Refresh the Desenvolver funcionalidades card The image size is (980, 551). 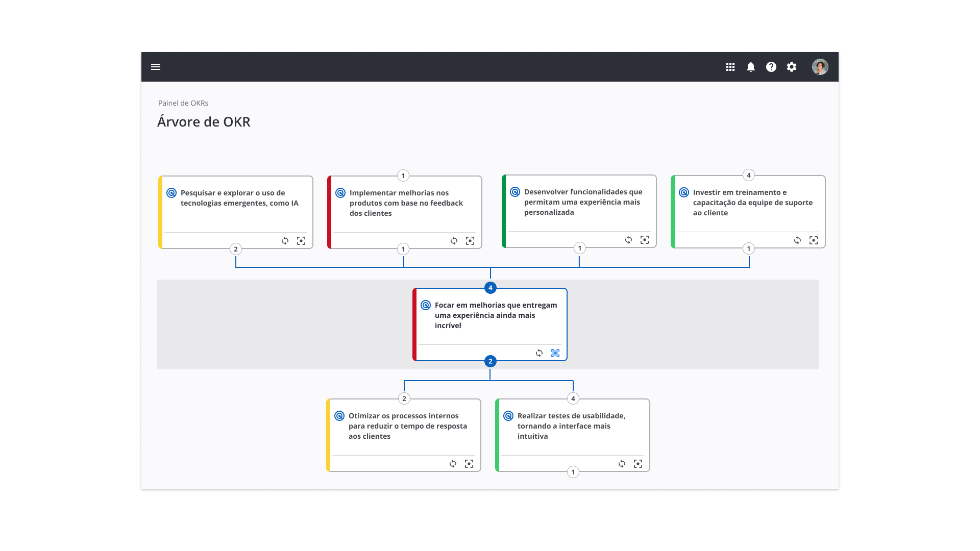(629, 240)
